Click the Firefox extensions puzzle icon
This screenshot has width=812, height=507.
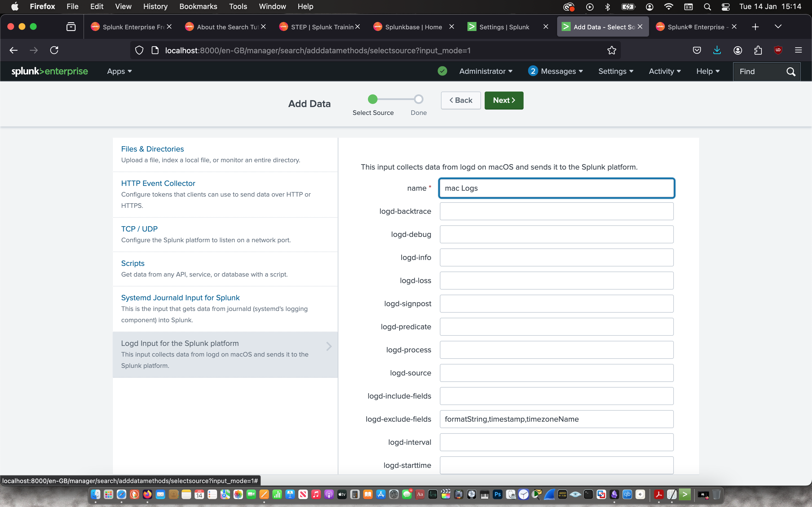[758, 50]
